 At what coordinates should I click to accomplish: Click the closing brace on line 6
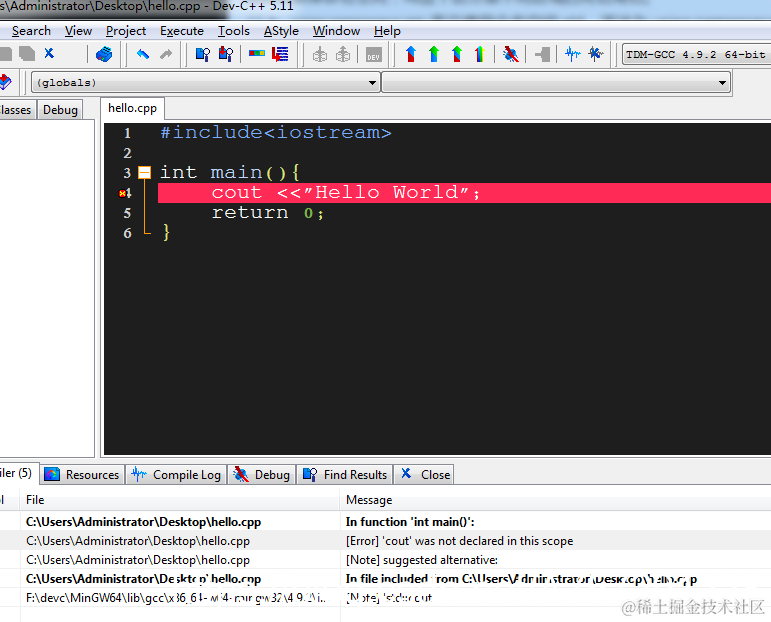click(x=166, y=232)
